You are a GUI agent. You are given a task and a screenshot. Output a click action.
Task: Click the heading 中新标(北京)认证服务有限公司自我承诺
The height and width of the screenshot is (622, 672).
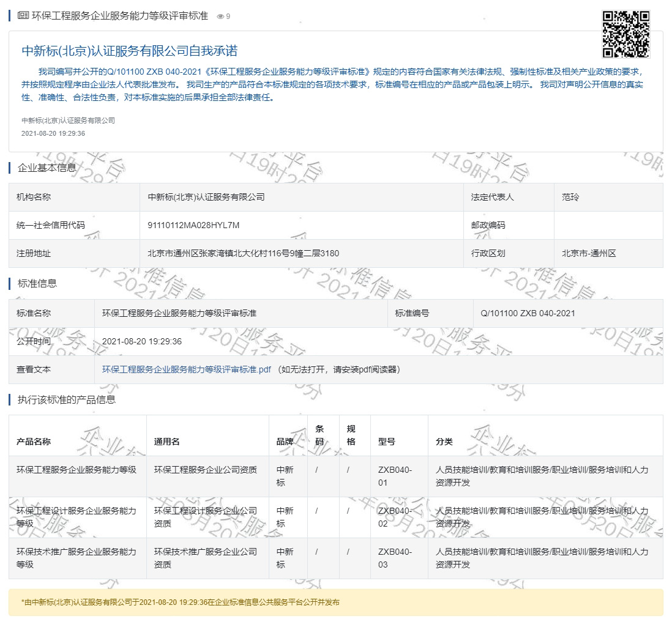pos(129,51)
